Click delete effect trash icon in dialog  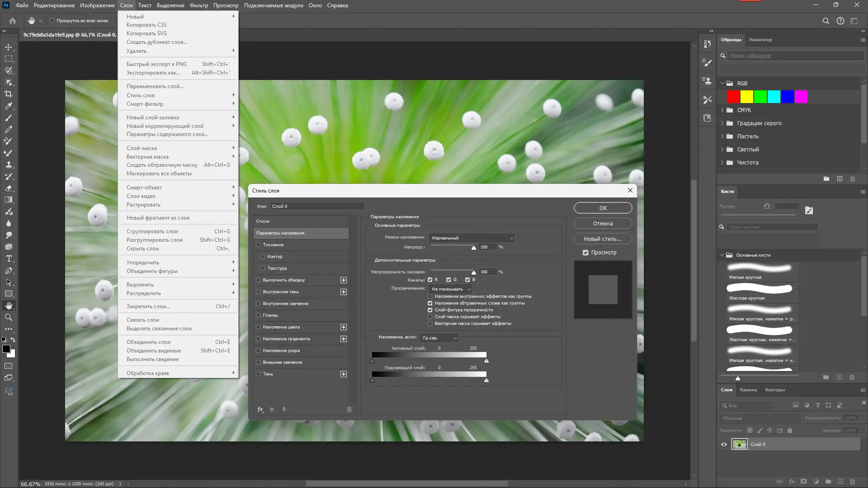349,409
